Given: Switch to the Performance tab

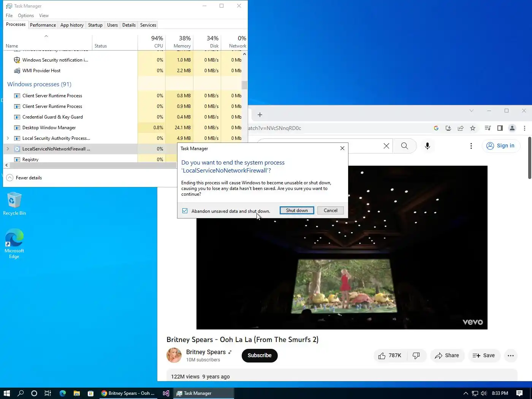Looking at the screenshot, I should pos(43,25).
